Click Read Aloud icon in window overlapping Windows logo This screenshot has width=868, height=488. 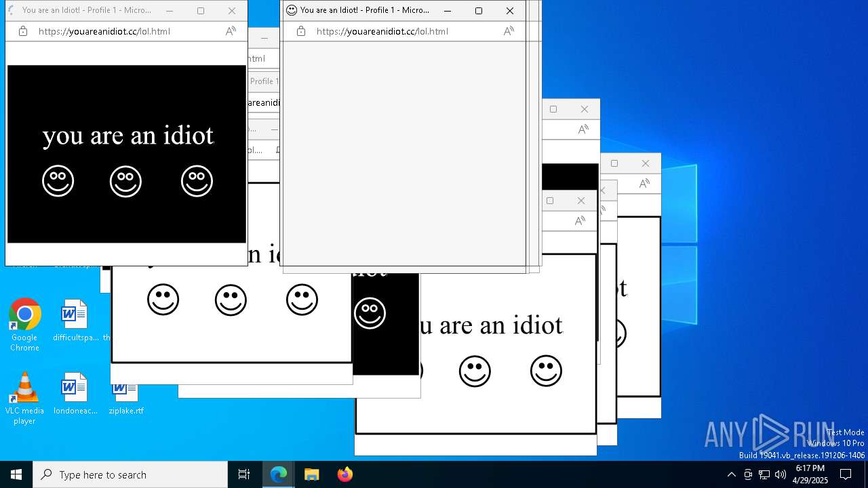pos(644,184)
